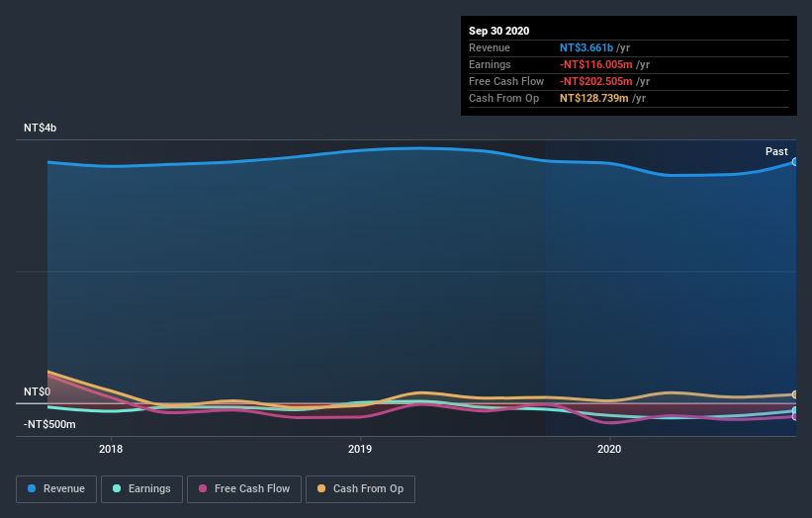
Task: Click the -NT$116.005m earnings value
Action: tap(596, 64)
